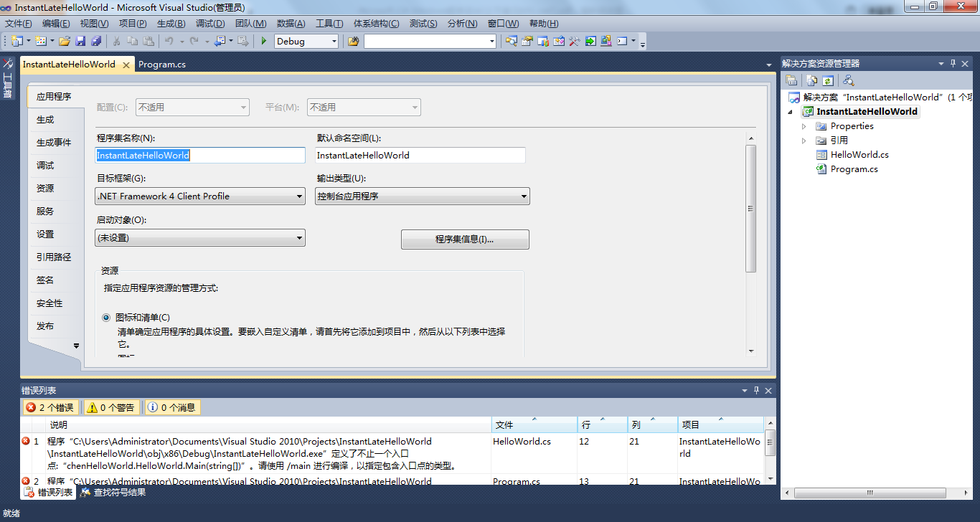This screenshot has width=980, height=522.
Task: Click Show All Files in Solution Explorer
Action: pos(812,80)
